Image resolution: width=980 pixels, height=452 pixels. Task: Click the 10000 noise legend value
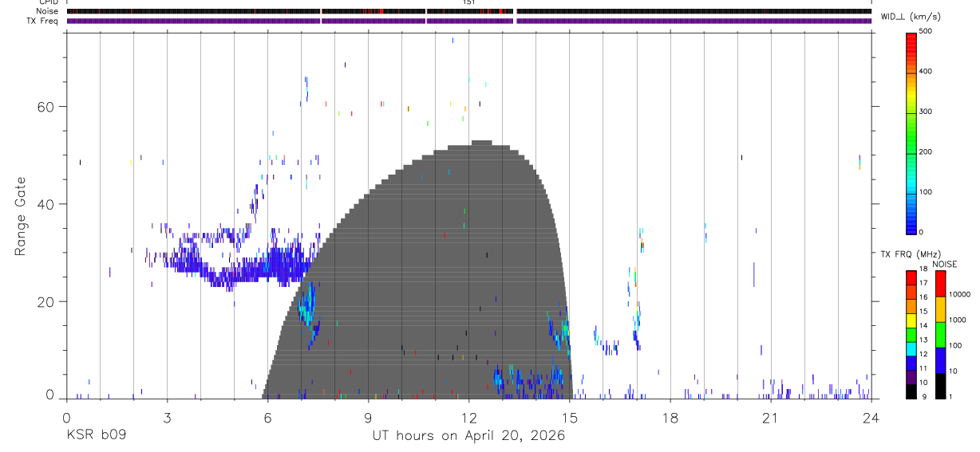959,294
